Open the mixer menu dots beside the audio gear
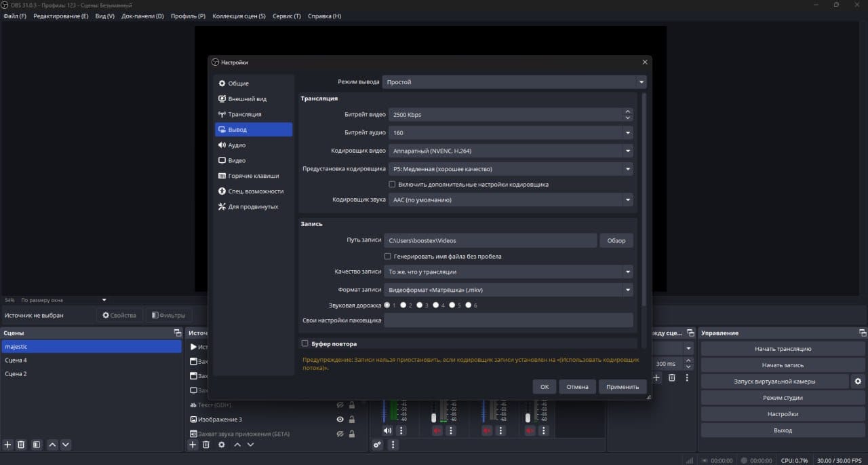Viewport: 868px width, 465px height. [x=393, y=445]
